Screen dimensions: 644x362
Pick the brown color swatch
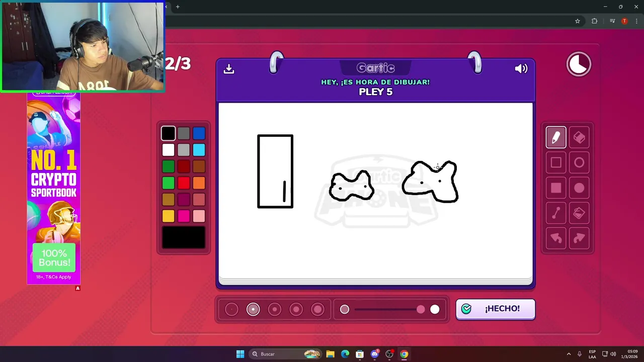tap(199, 166)
